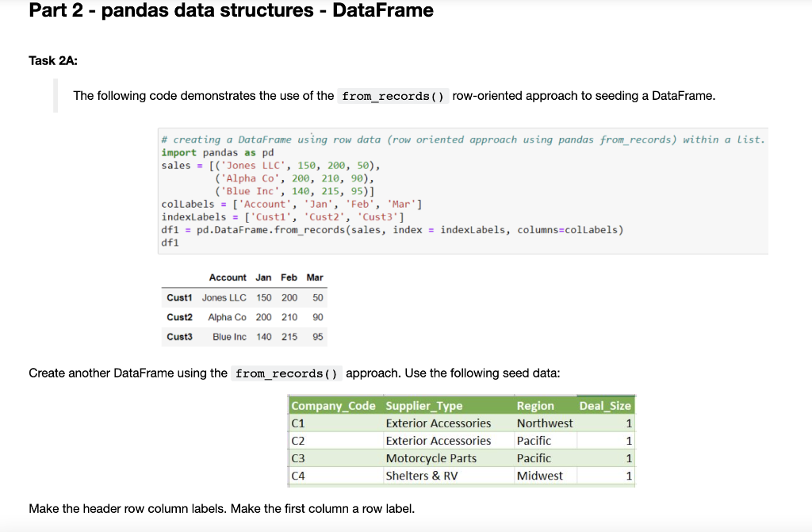Viewport: 812px width, 532px height.
Task: Click the 'import pandas as pd' code line
Action: pyautogui.click(x=217, y=152)
